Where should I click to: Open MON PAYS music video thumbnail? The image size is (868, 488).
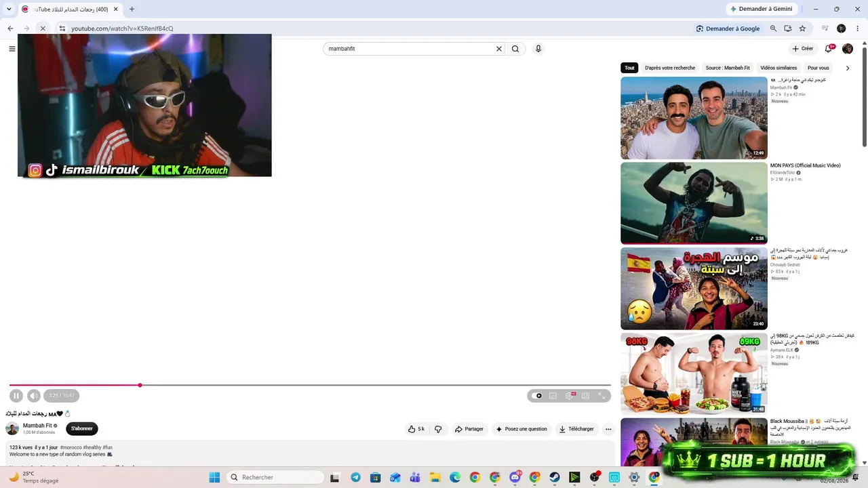(694, 203)
